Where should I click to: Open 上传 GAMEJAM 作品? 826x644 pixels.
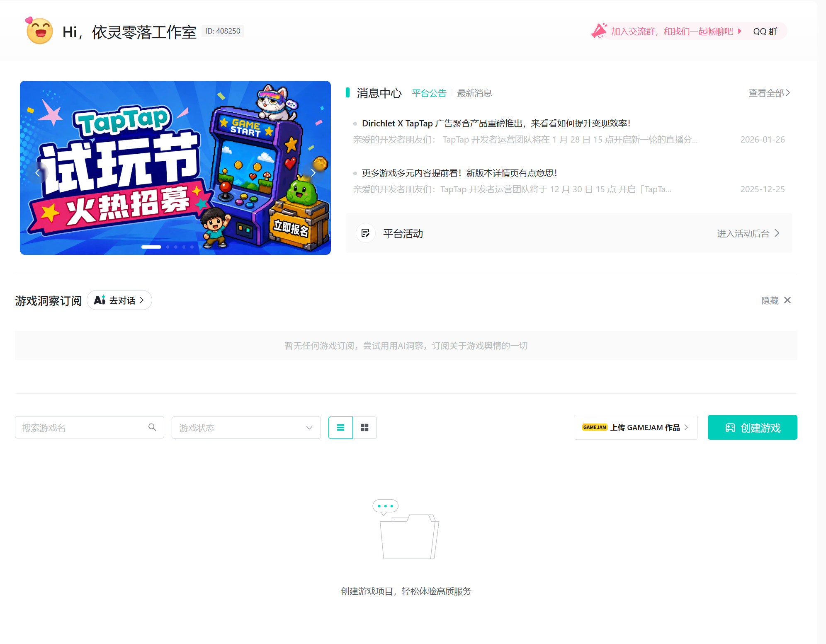(x=636, y=427)
